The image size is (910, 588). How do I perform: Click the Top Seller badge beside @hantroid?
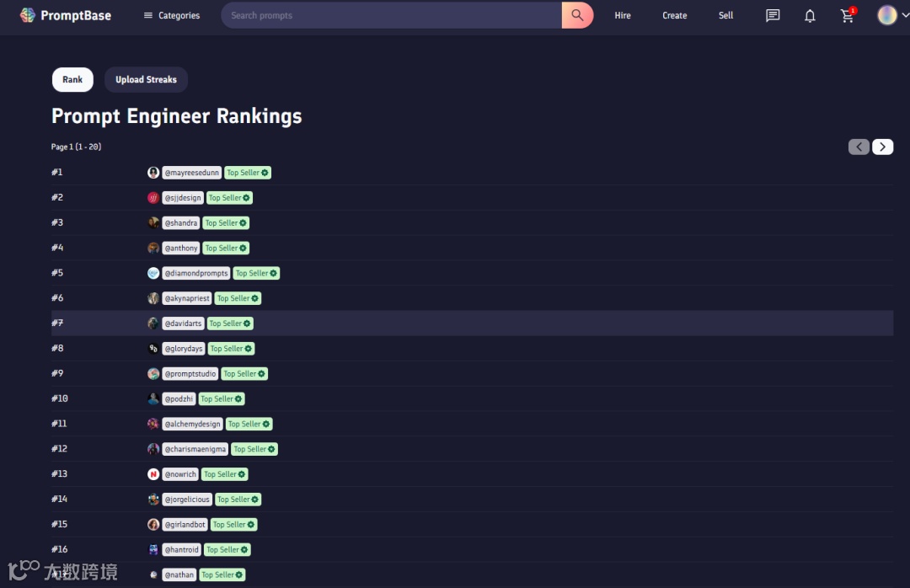click(x=227, y=550)
